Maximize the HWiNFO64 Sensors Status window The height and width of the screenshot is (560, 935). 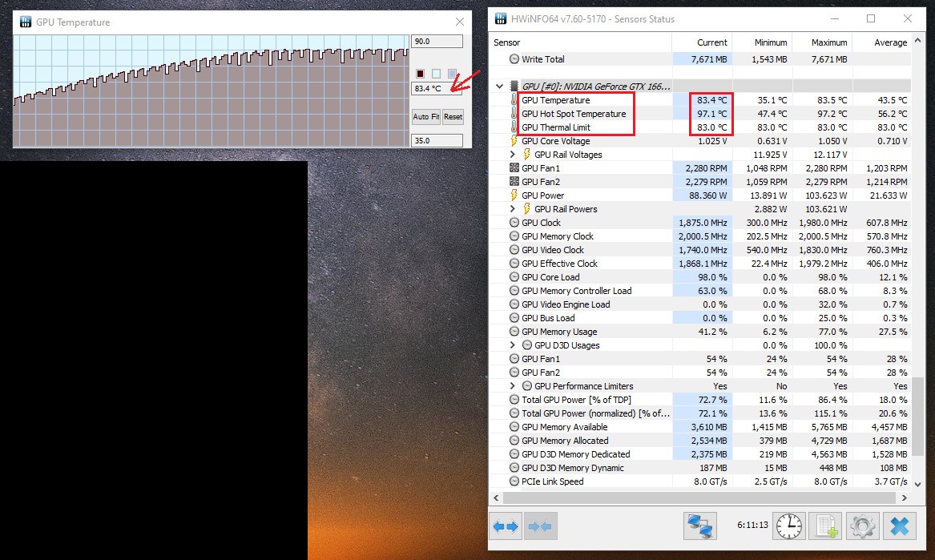click(871, 18)
